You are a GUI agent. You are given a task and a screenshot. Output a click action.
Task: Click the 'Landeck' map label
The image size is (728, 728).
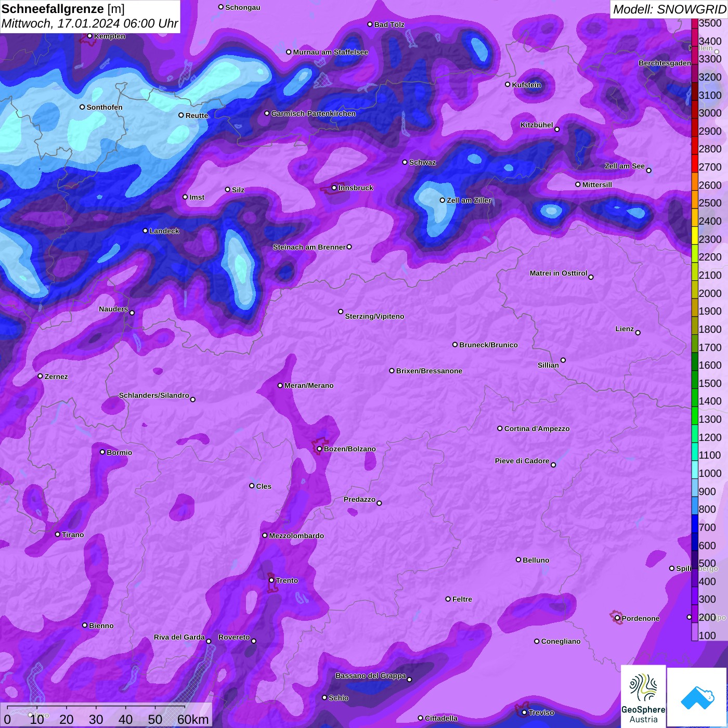pos(164,231)
